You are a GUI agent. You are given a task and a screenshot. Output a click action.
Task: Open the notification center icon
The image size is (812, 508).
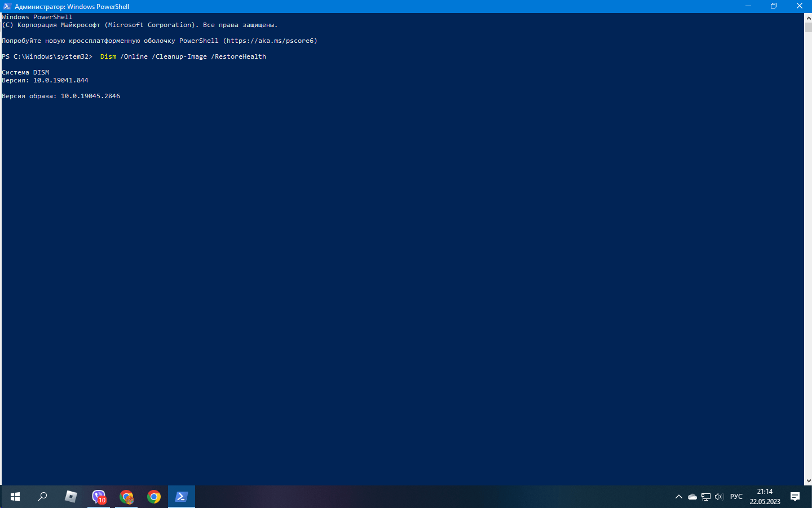[x=795, y=497]
